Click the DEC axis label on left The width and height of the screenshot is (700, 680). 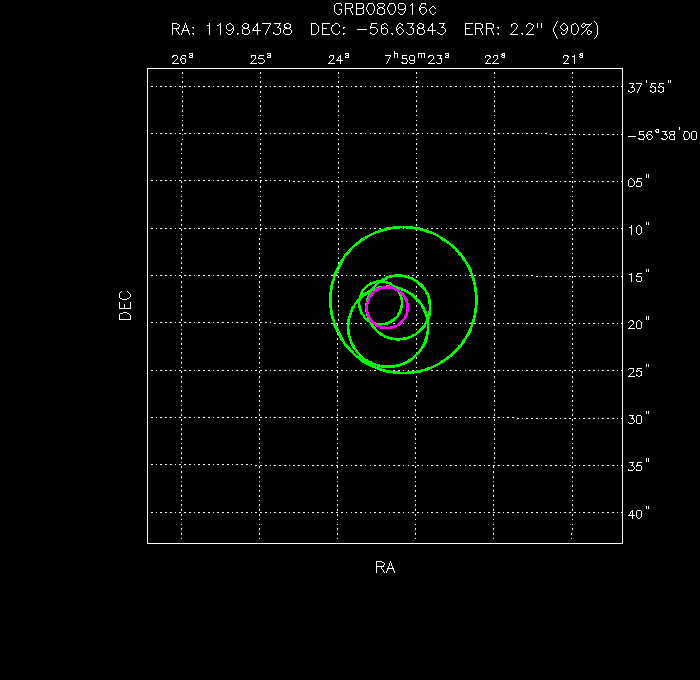(x=125, y=304)
